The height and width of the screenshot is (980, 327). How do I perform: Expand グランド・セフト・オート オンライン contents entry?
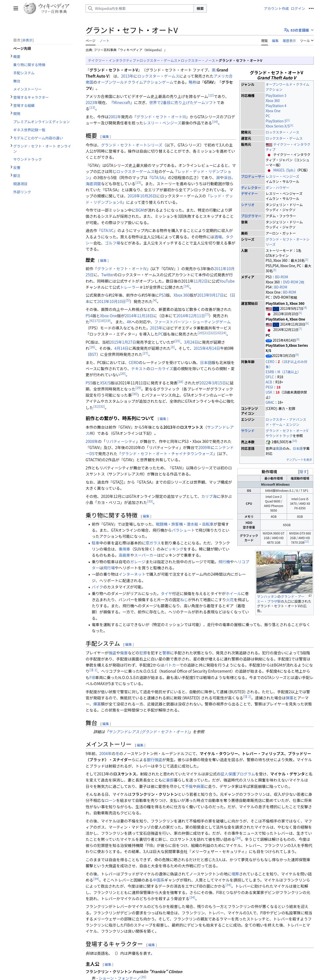pos(11,146)
